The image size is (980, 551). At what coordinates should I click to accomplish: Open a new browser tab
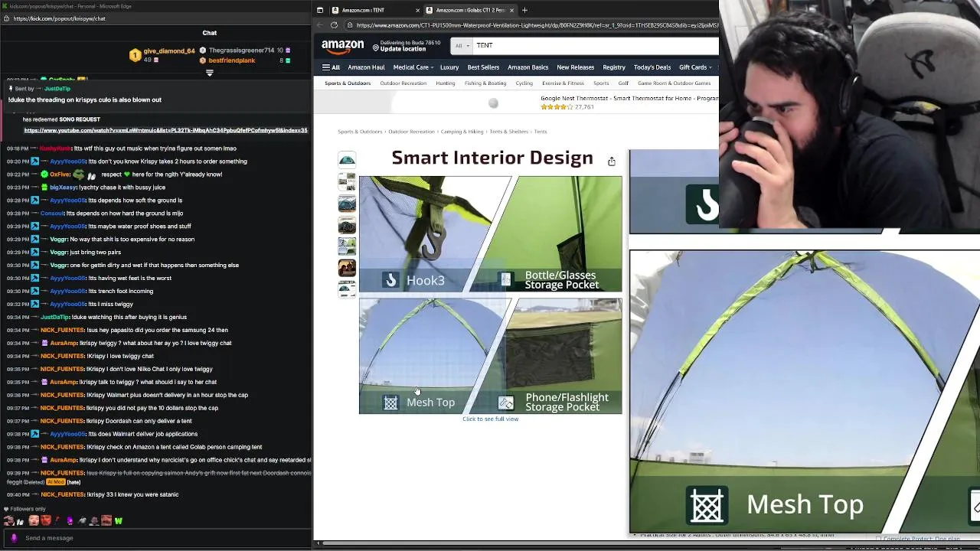coord(524,10)
